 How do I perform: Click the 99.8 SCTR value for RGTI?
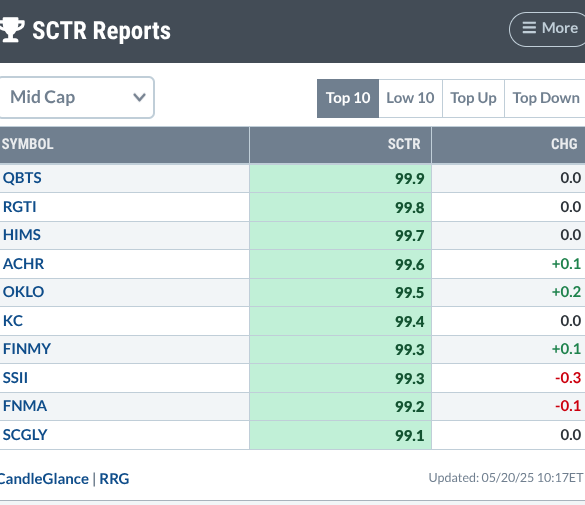pyautogui.click(x=410, y=207)
